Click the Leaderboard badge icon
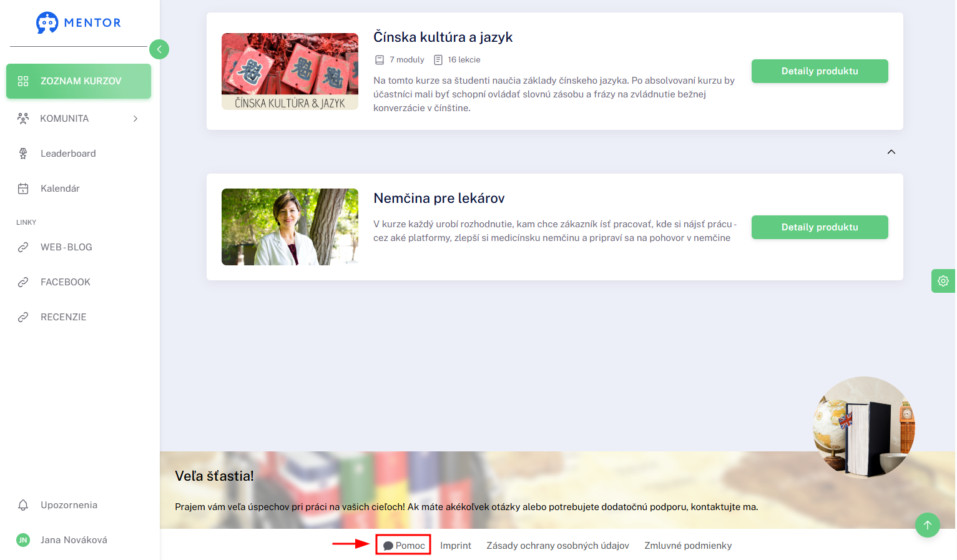Screen dimensions: 957x560 (x=23, y=154)
